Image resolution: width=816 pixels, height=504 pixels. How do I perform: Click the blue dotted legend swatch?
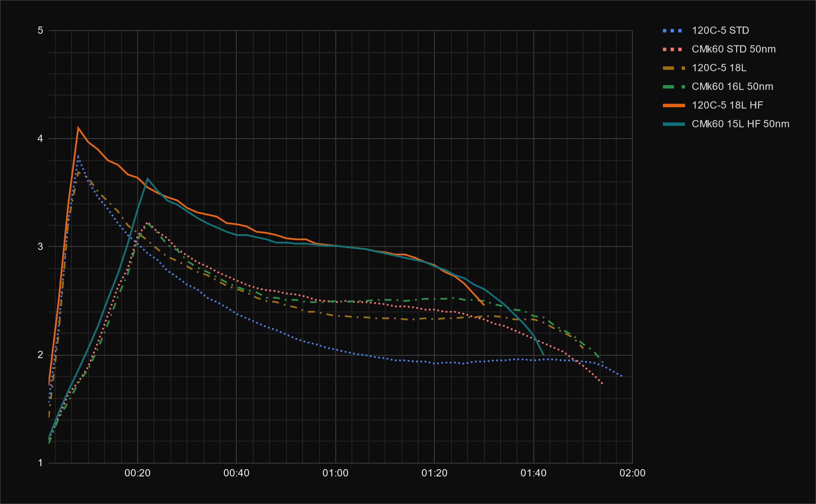click(x=673, y=31)
